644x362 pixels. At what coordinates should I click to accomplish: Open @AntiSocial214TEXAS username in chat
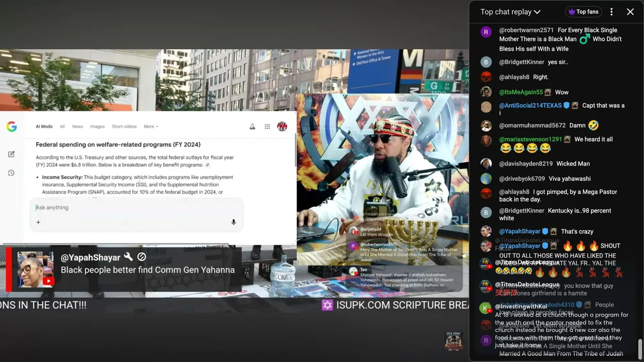click(530, 106)
